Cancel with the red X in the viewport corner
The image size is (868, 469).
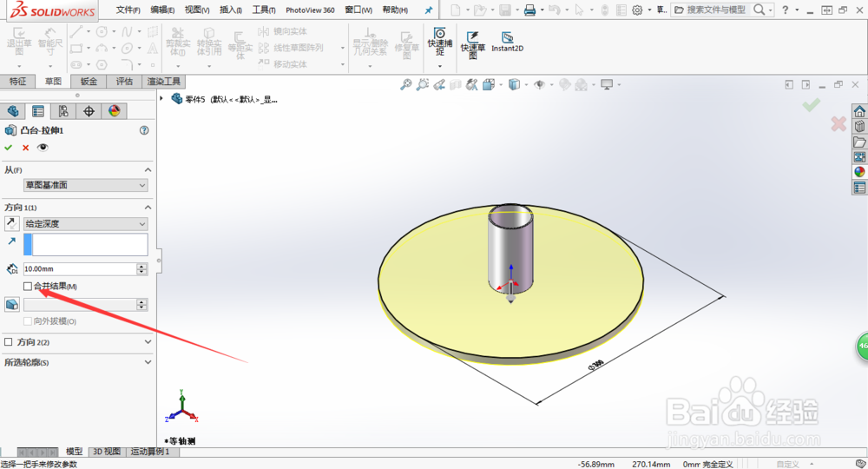[838, 123]
